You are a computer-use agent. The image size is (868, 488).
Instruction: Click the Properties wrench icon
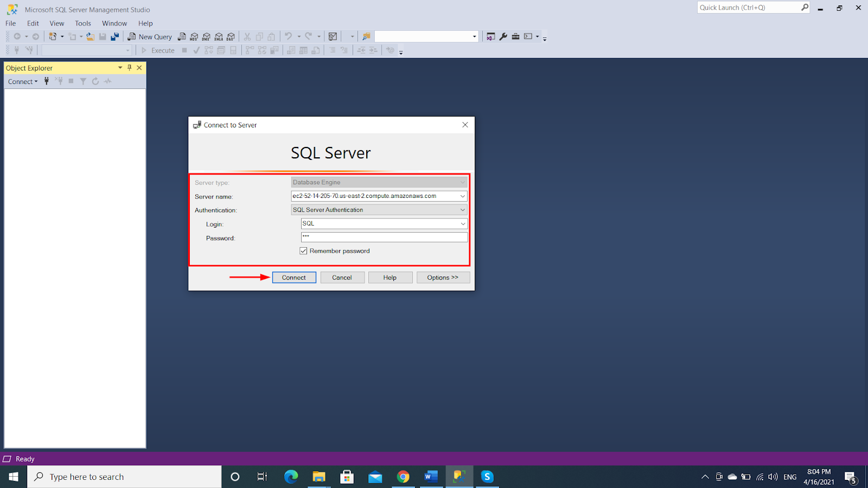(x=503, y=37)
